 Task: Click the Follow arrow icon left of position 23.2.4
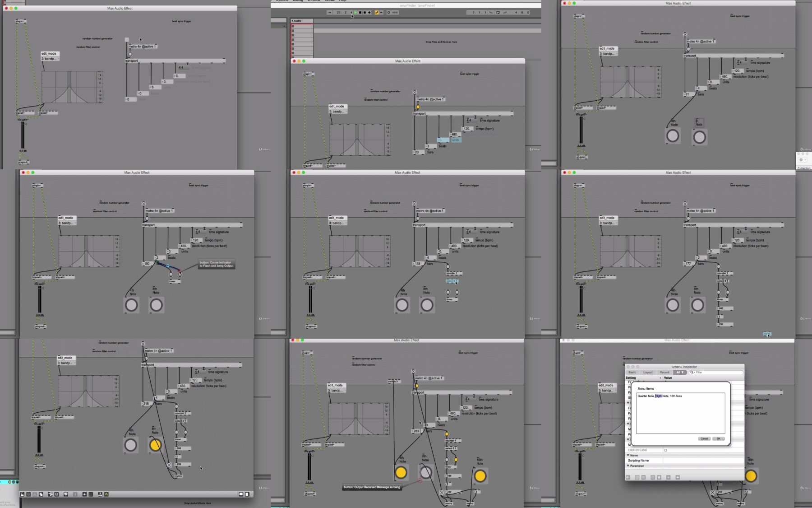pyautogui.click(x=329, y=13)
